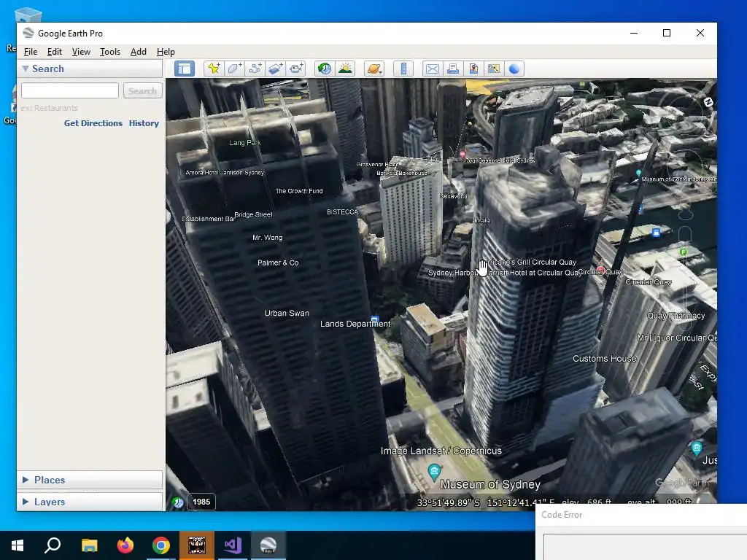747x560 pixels.
Task: Click the Google Earth Pro taskbar icon
Action: [268, 545]
